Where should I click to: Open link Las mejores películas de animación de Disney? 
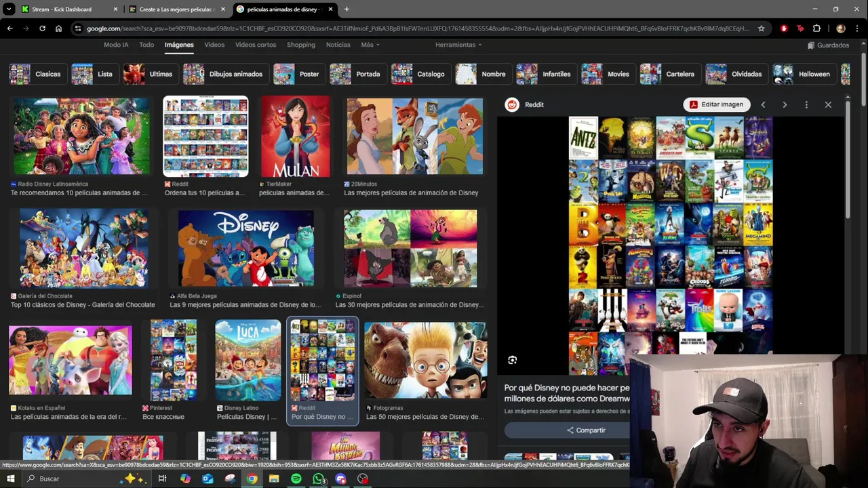coord(411,193)
